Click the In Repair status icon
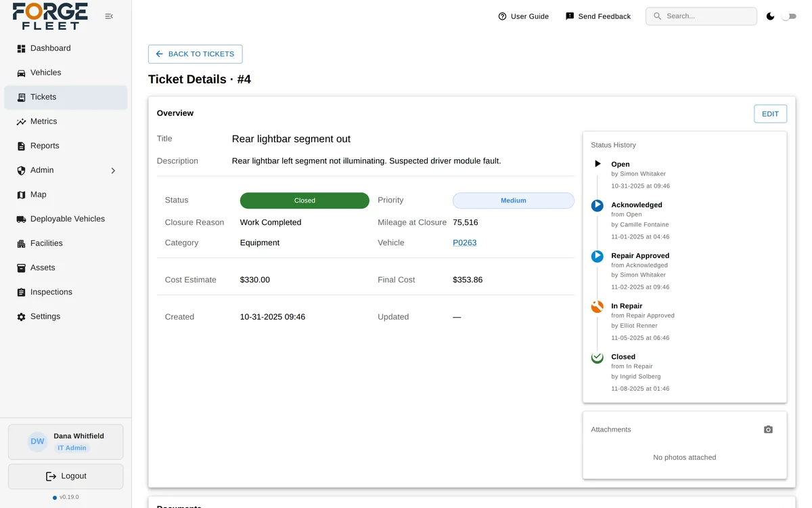The image size is (812, 508). pyautogui.click(x=597, y=307)
